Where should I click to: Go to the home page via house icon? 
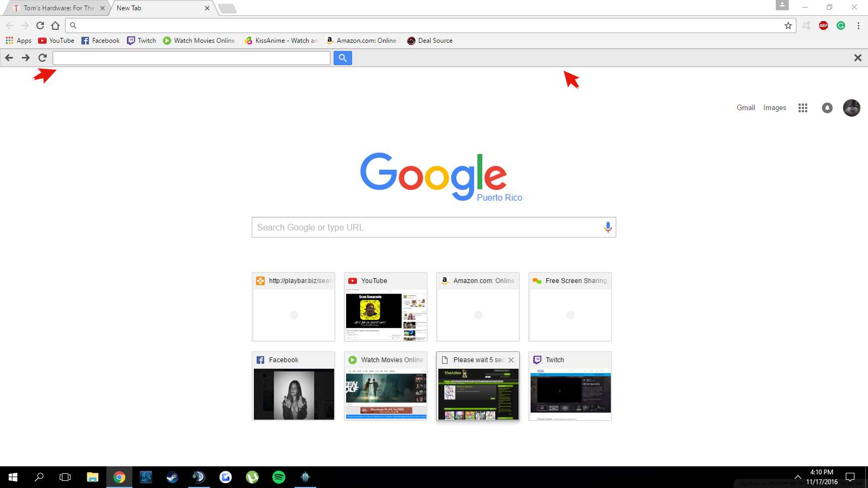(55, 25)
